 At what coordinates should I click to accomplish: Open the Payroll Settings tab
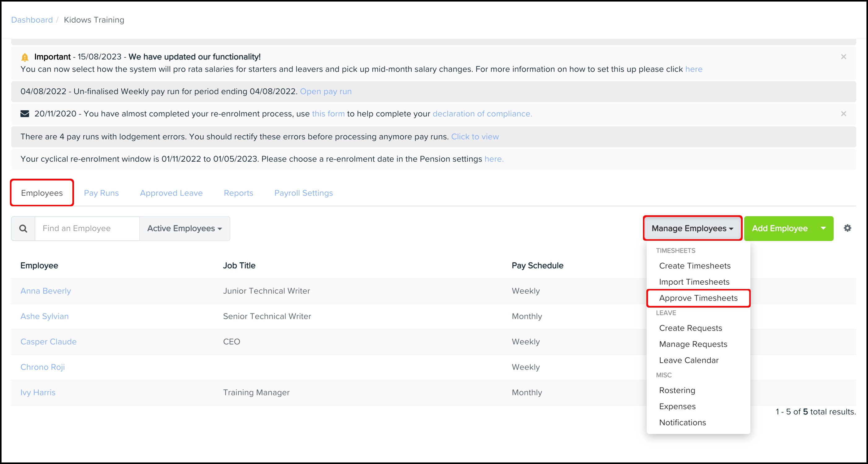pyautogui.click(x=303, y=193)
